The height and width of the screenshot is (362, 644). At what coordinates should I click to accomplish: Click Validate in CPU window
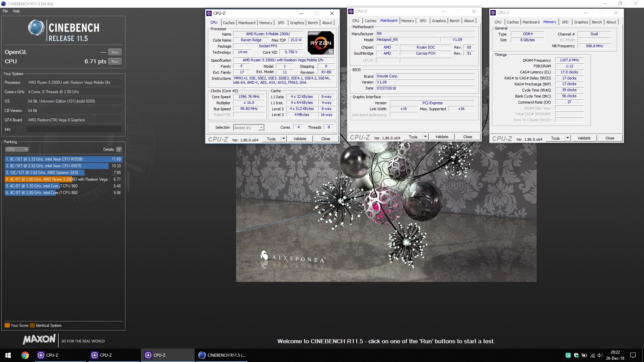click(x=300, y=139)
